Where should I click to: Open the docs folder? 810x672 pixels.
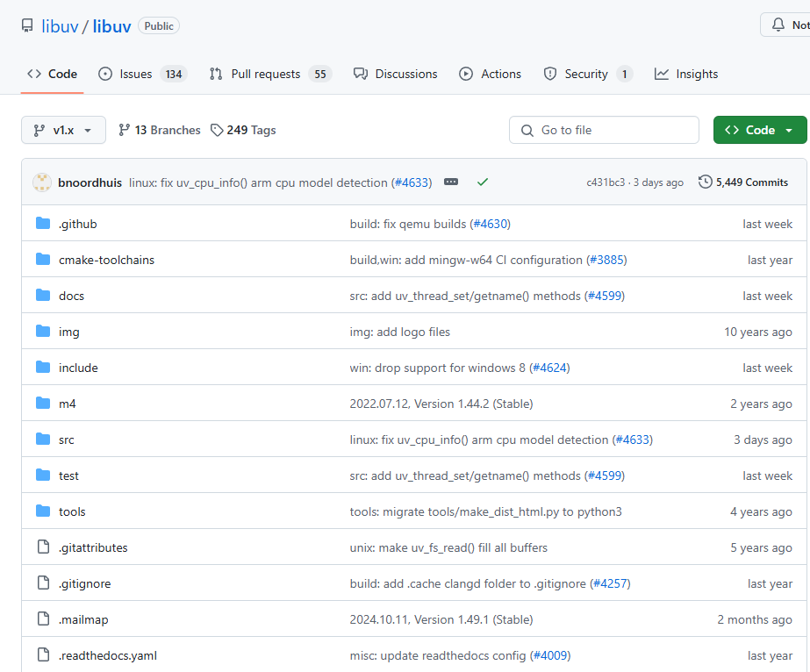pos(71,296)
